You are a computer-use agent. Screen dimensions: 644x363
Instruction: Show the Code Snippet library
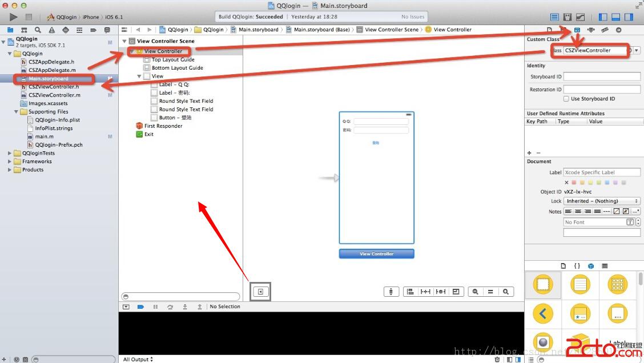pos(577,266)
